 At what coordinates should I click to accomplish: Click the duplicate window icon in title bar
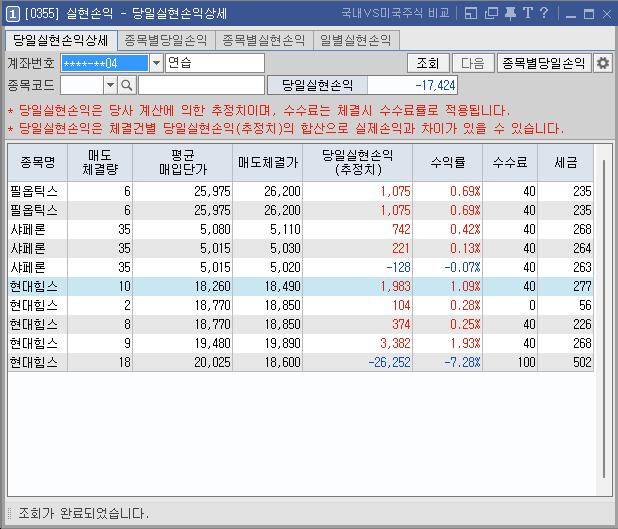tap(491, 13)
